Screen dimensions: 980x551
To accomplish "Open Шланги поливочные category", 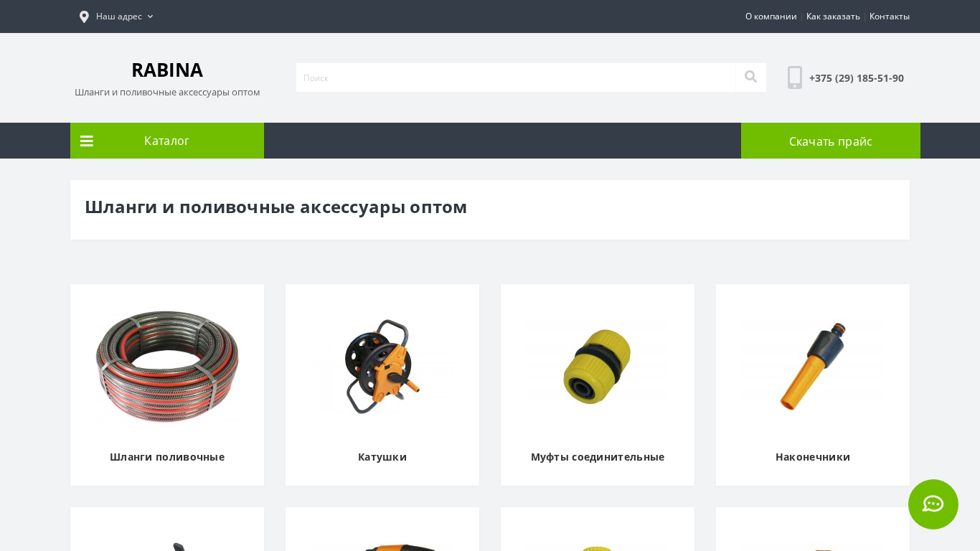I will (x=167, y=457).
